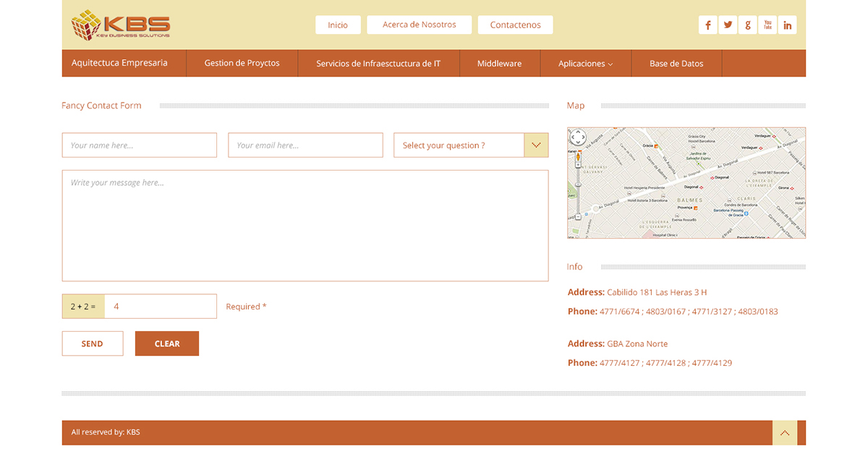Go to Gestion de Proyctos
Image resolution: width=868 pixels, height=470 pixels.
[x=242, y=64]
